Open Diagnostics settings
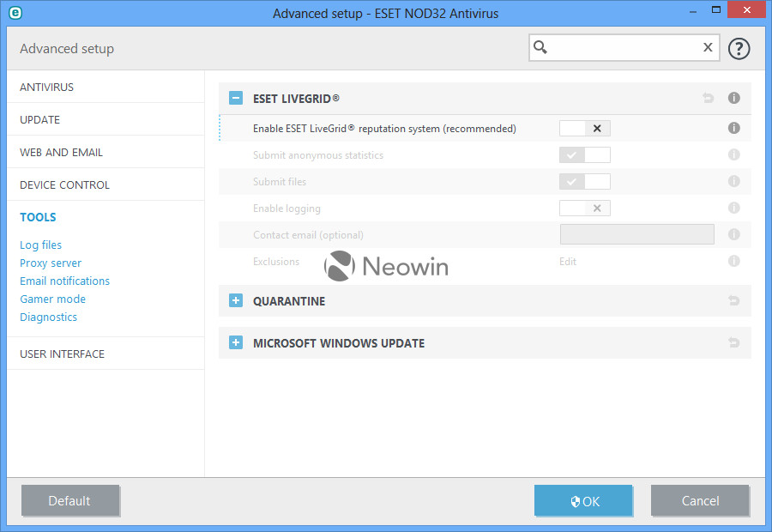Viewport: 772px width, 532px height. (x=48, y=317)
